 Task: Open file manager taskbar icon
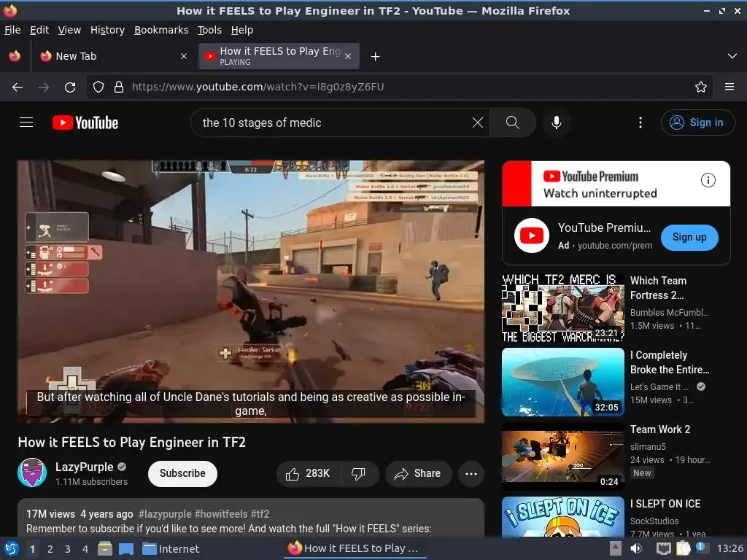coord(105,548)
